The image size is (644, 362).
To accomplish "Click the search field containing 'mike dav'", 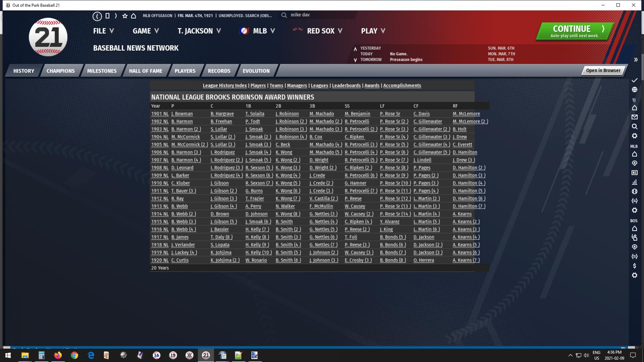I will [x=319, y=15].
